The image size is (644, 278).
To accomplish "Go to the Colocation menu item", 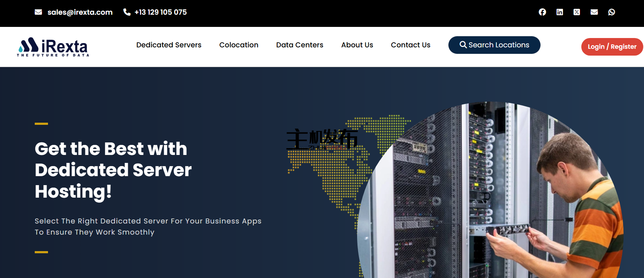I will coord(239,45).
